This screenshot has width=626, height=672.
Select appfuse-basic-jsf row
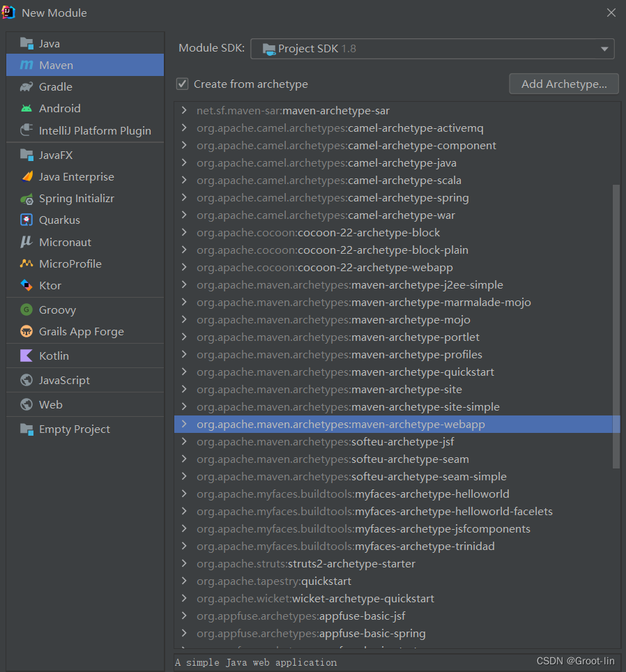click(397, 616)
